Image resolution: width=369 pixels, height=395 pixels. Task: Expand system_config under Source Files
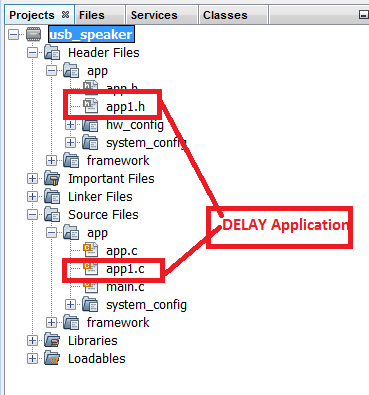pyautogui.click(x=70, y=305)
